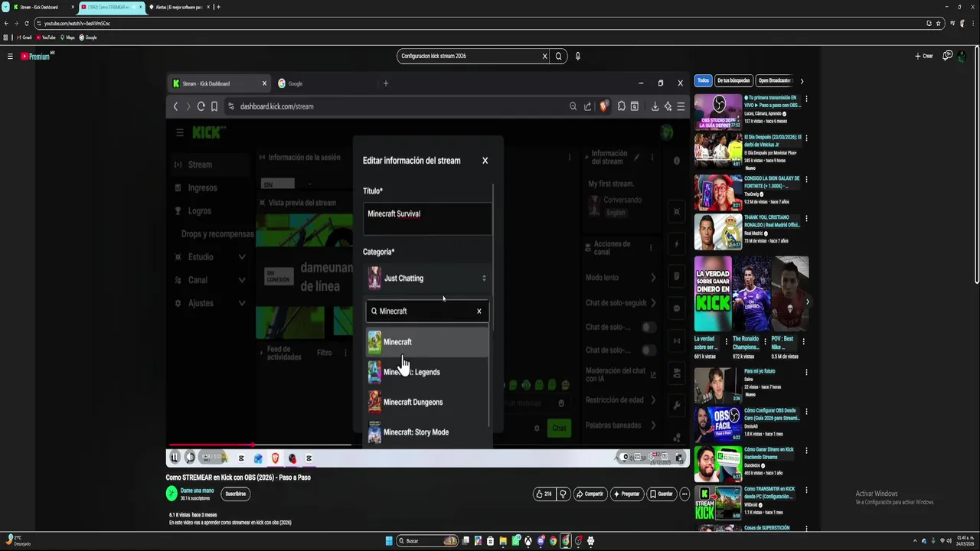Open Google Chrome from the taskbar
This screenshot has height=551, width=980.
(553, 541)
